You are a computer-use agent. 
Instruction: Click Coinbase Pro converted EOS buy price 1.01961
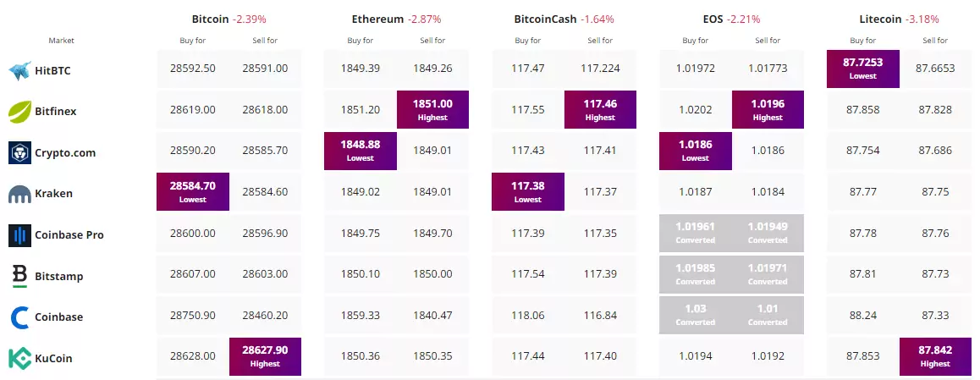[x=696, y=233]
